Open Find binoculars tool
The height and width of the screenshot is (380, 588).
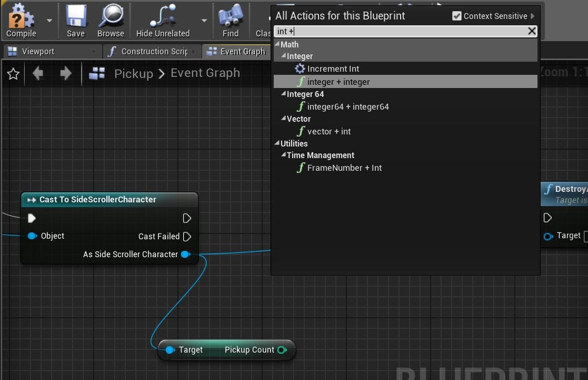230,16
